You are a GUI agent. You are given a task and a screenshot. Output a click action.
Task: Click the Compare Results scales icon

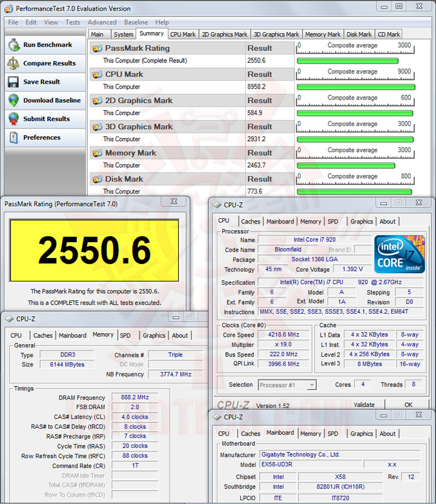[13, 64]
